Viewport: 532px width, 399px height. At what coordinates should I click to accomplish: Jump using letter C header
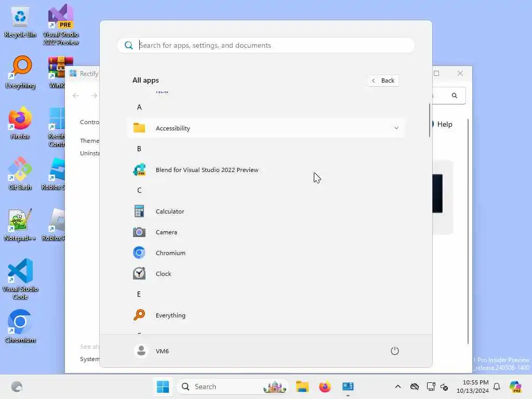[x=139, y=190]
